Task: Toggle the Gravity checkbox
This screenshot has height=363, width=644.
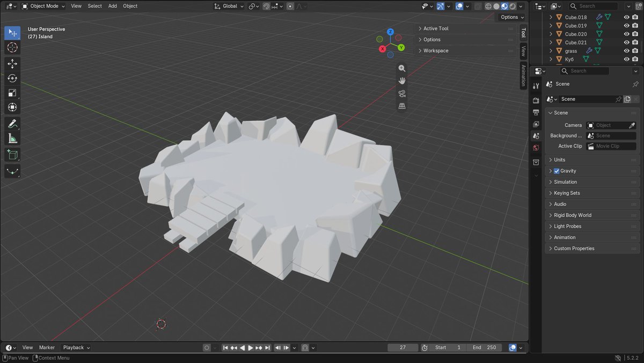Action: tap(557, 171)
